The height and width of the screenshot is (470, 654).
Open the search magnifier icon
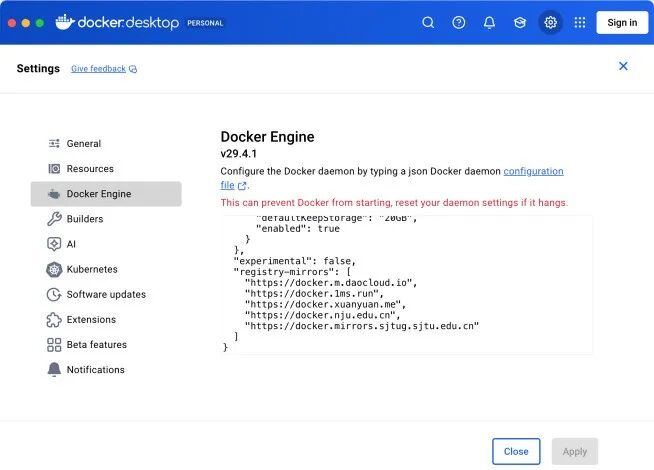pyautogui.click(x=428, y=23)
